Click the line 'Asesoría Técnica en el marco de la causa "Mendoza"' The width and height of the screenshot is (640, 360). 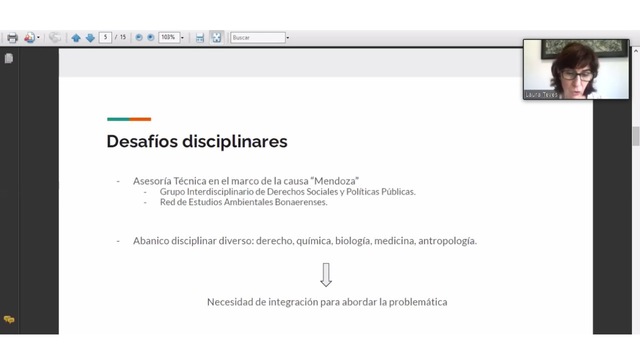246,181
